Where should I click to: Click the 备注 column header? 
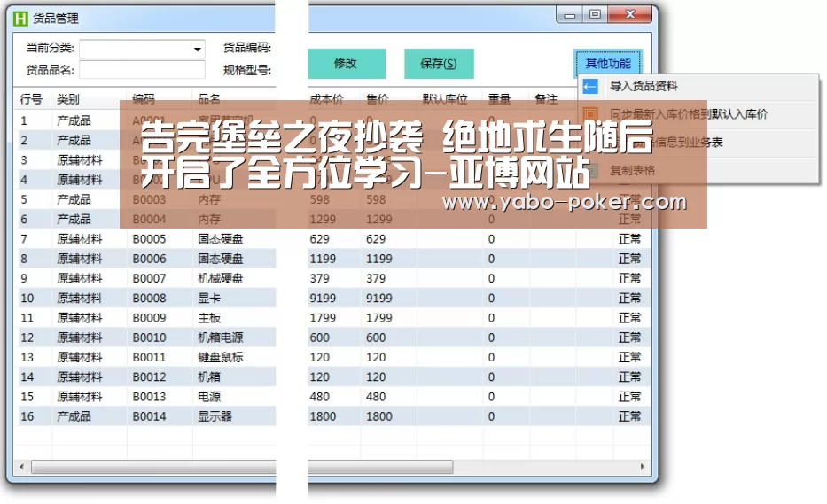545,99
